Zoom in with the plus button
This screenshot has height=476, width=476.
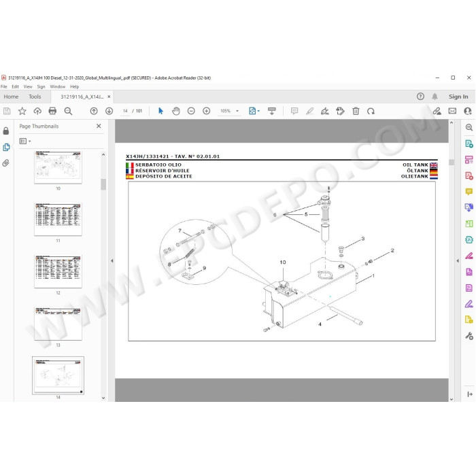207,111
